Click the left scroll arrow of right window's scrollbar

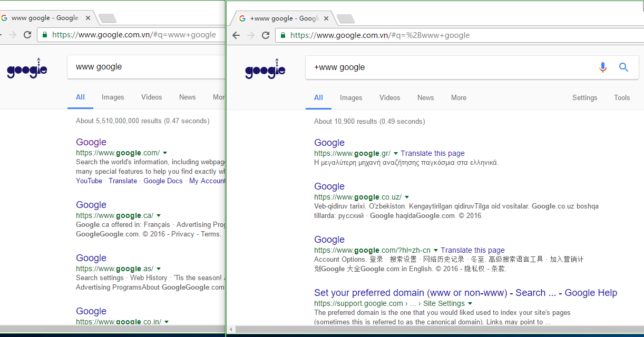pyautogui.click(x=231, y=330)
